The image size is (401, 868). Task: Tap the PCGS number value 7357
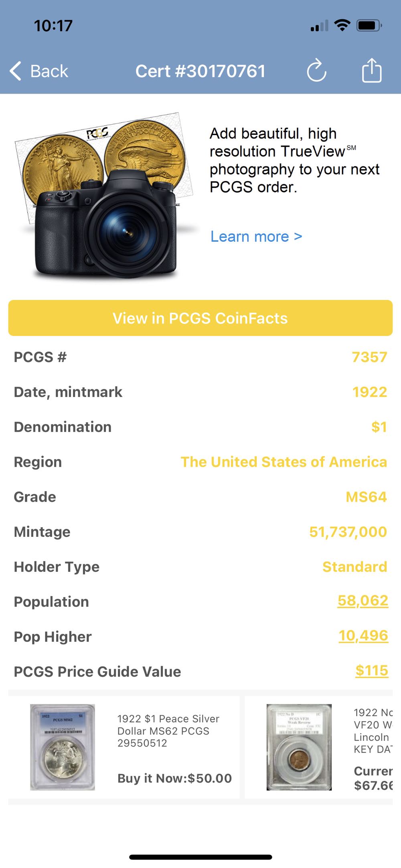[x=369, y=357]
